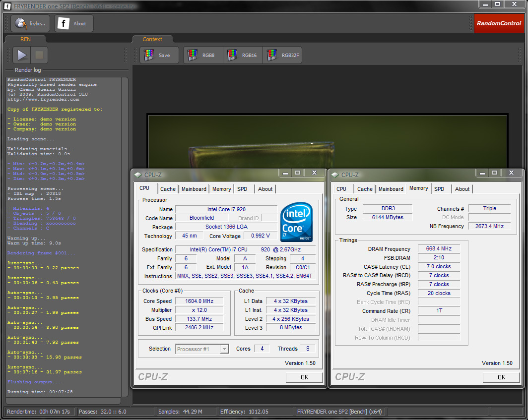Export render as RGB32F
This screenshot has width=528, height=420.
pos(282,55)
